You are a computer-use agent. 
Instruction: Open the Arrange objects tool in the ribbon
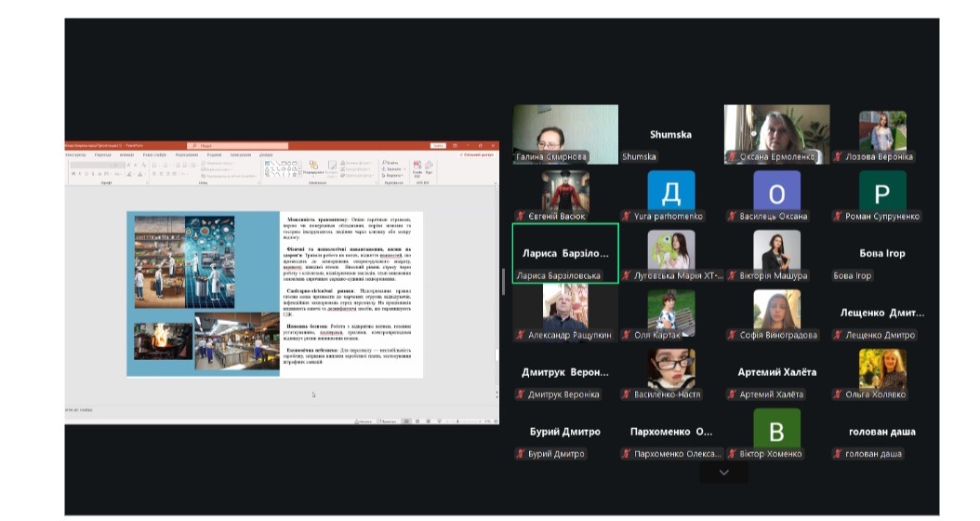pyautogui.click(x=313, y=167)
